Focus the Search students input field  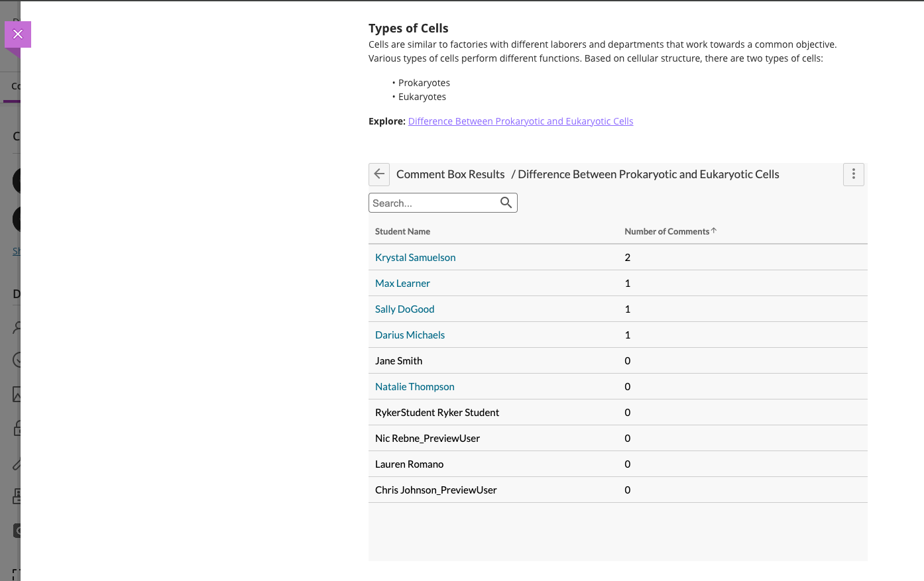(x=433, y=203)
